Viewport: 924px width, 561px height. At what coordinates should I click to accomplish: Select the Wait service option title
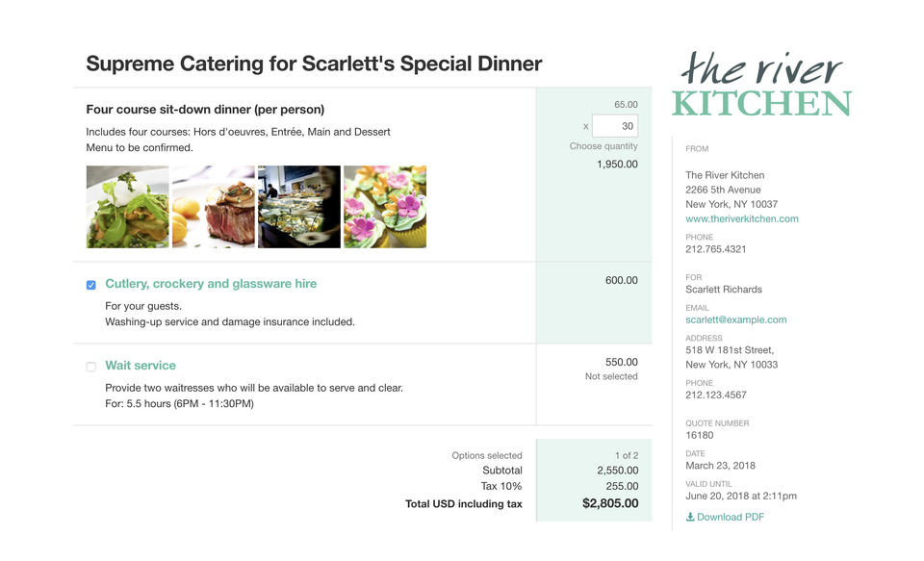(x=141, y=366)
